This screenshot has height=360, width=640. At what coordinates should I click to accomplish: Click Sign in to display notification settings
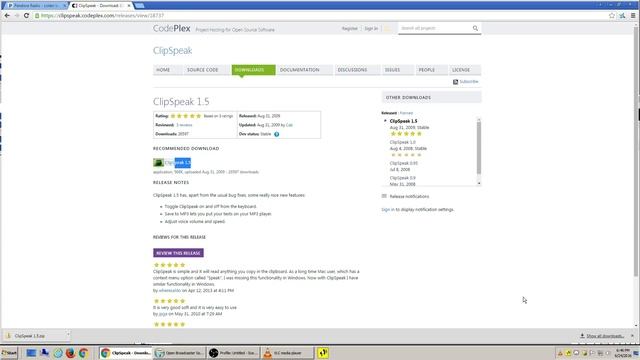388,209
